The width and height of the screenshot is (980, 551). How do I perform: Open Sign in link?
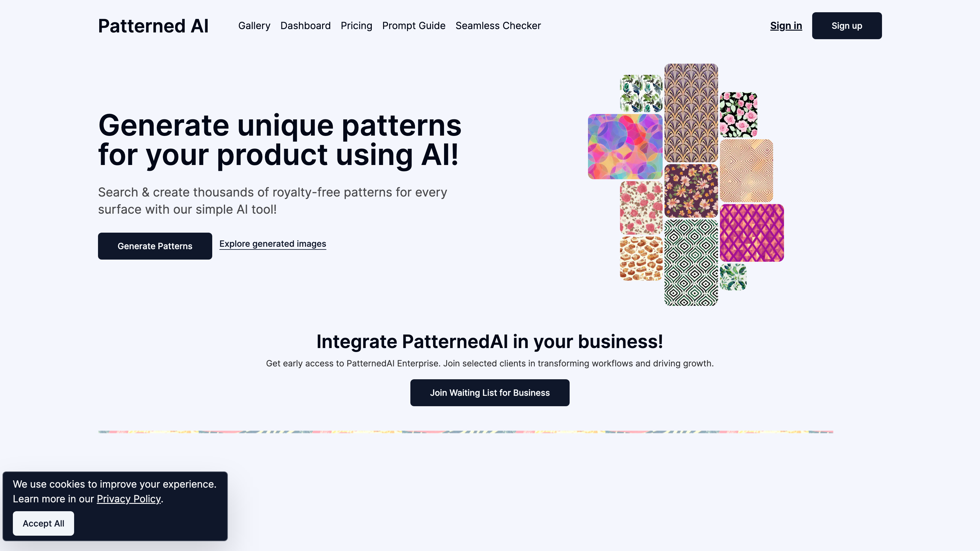tap(786, 26)
